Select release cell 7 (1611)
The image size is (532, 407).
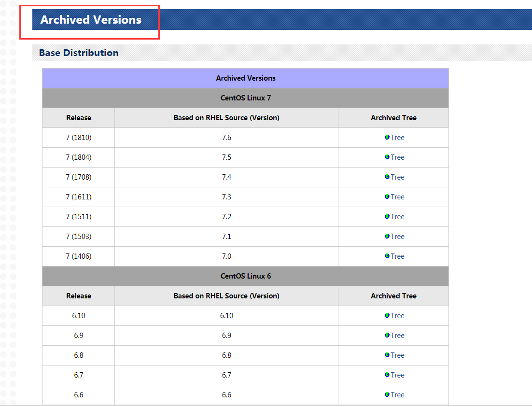click(79, 197)
